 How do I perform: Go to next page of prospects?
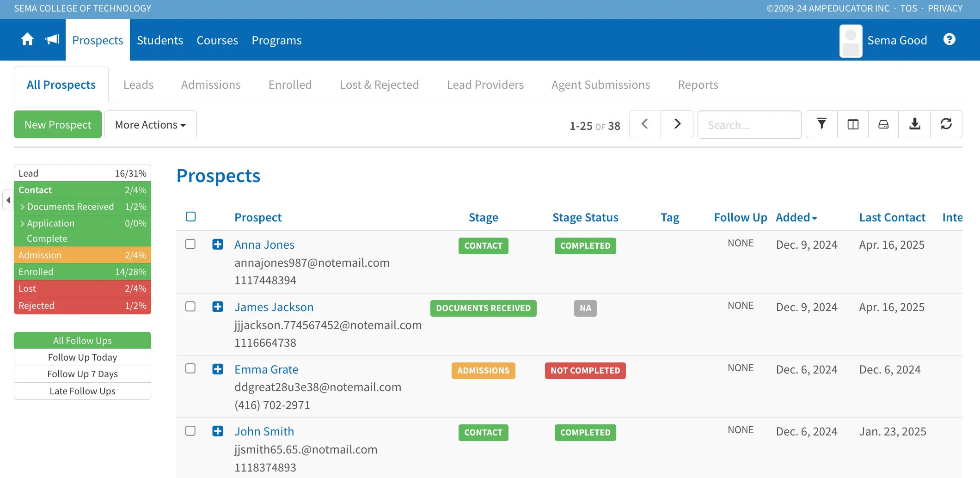tap(677, 124)
